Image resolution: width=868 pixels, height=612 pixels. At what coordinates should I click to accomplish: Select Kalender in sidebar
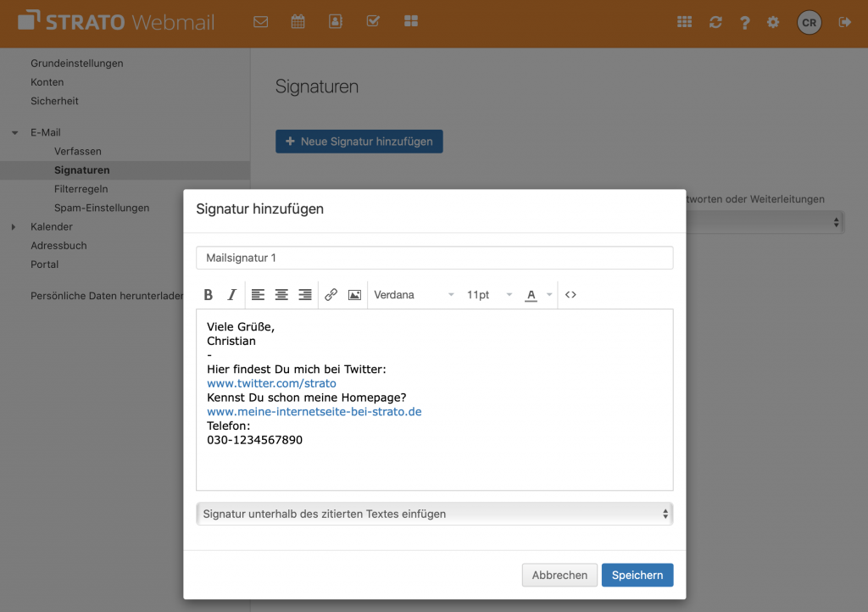click(x=52, y=226)
